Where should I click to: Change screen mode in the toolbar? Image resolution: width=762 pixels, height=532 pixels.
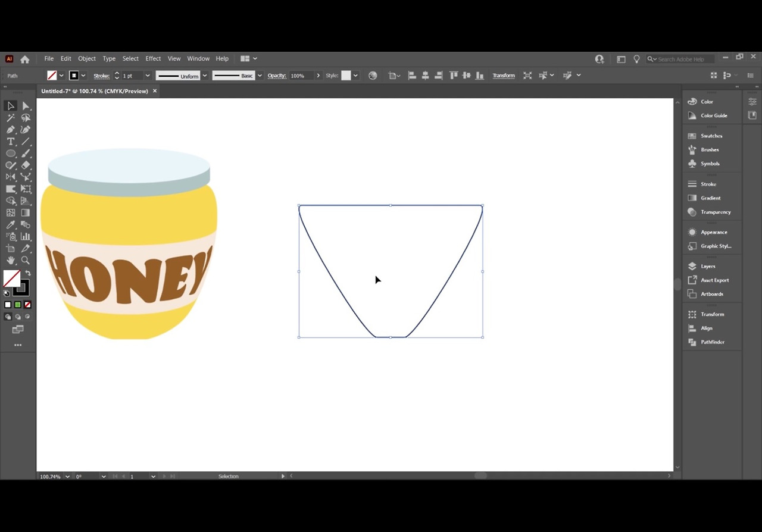click(18, 330)
